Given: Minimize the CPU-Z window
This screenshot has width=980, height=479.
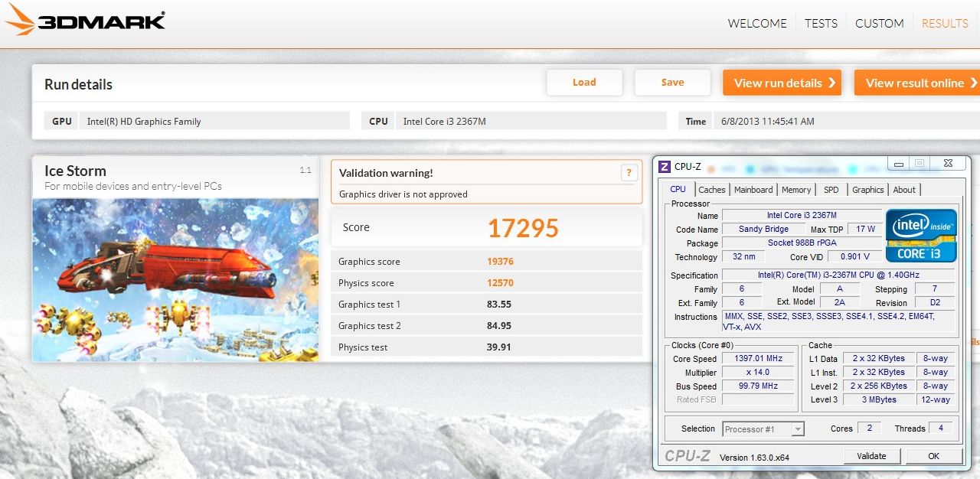Looking at the screenshot, I should tap(898, 164).
